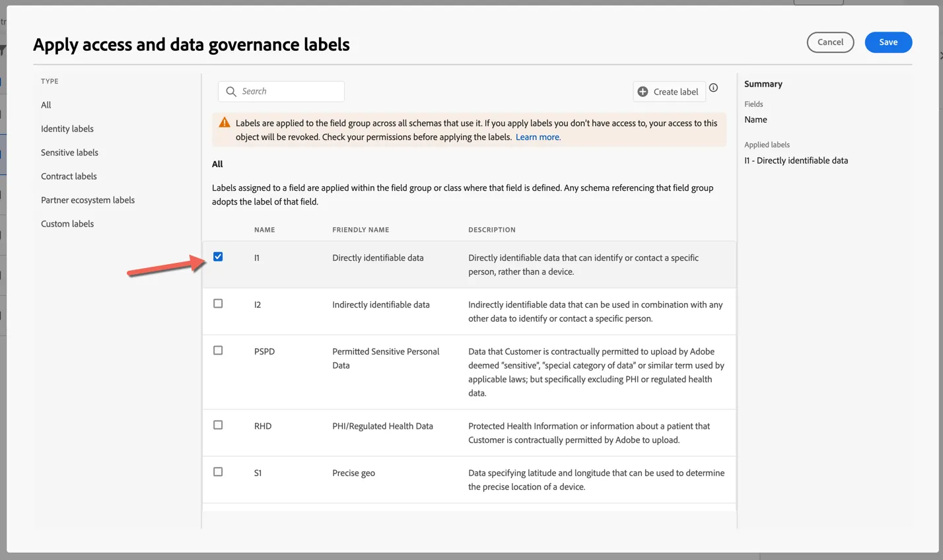Filter by Identity labels
This screenshot has height=560, width=943.
pos(67,129)
